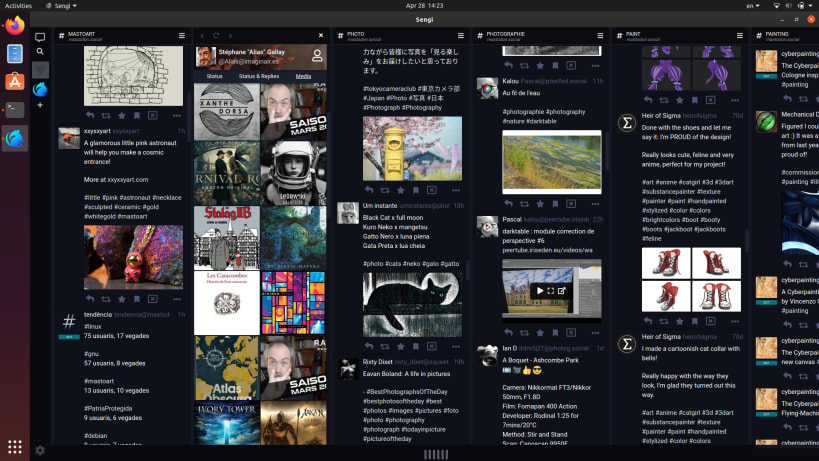The height and width of the screenshot is (461, 819).
Task: Go back with the profile panel left arrow
Action: (202, 36)
